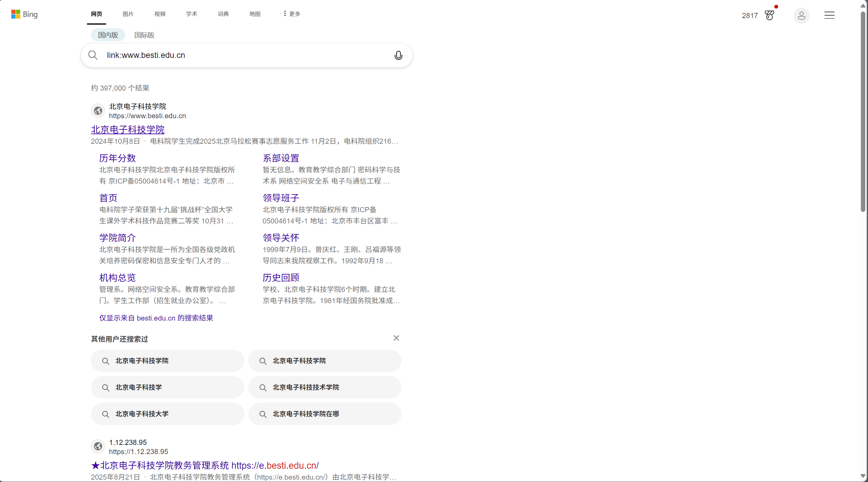Click inside the search query box
Viewport: 868px width, 482px height.
tap(238, 55)
